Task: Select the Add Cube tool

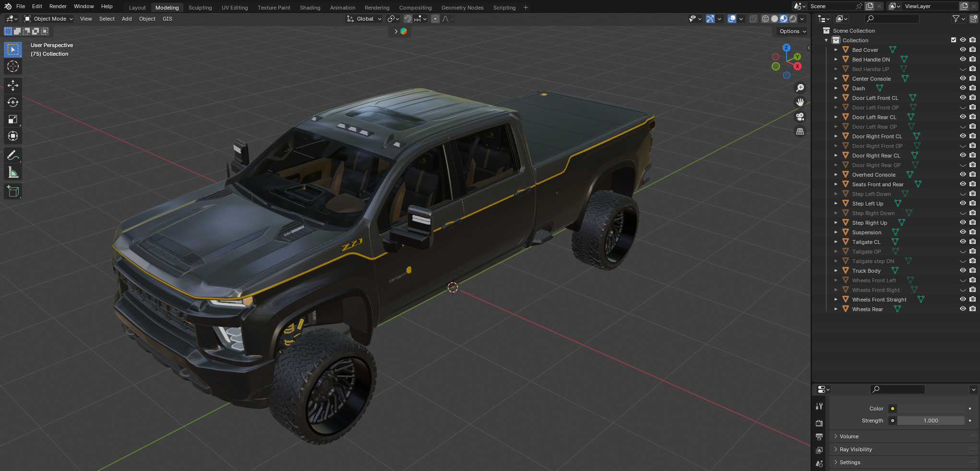Action: [x=13, y=191]
